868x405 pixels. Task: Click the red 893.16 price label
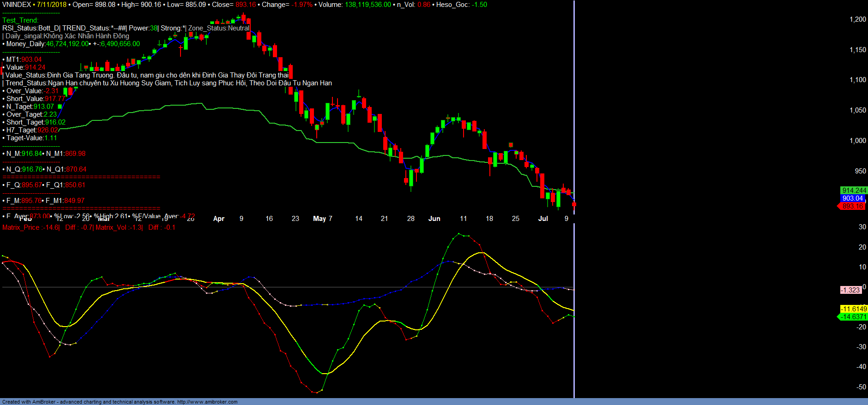pos(852,206)
